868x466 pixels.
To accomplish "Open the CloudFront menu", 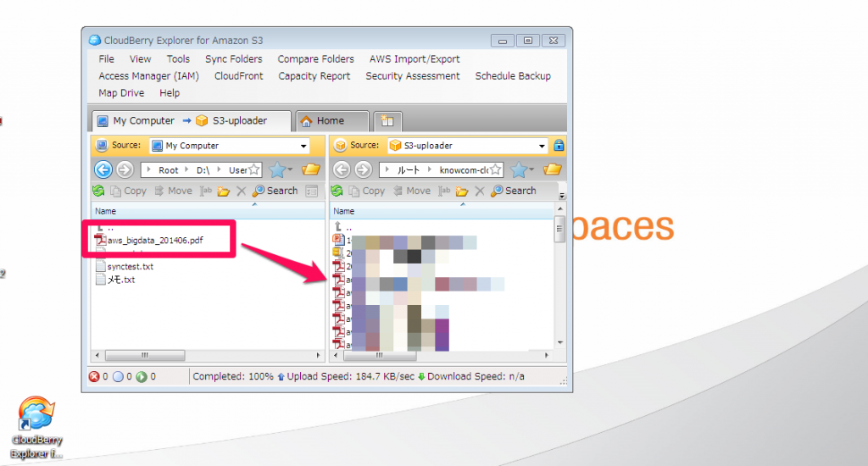I will (238, 76).
